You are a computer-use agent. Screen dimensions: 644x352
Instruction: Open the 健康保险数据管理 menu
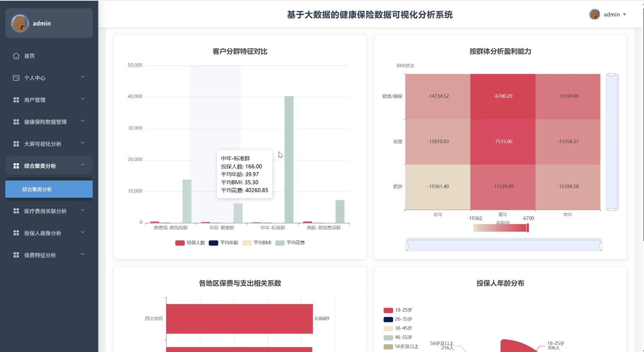(49, 122)
